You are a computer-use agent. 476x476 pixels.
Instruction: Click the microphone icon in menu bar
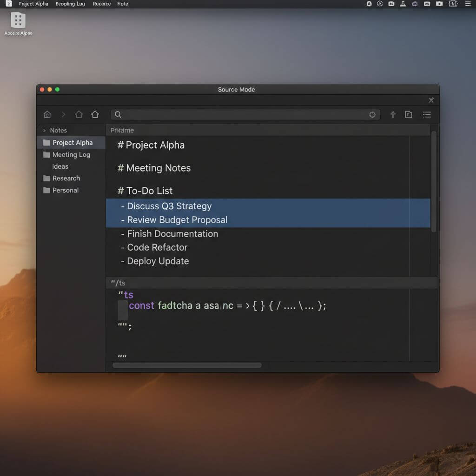(403, 4)
